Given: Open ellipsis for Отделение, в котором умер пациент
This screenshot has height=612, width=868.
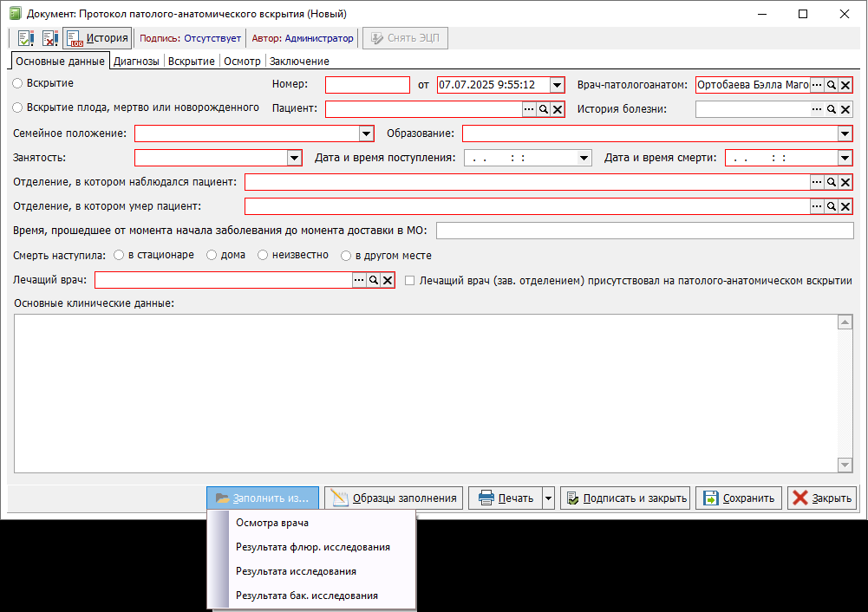Looking at the screenshot, I should pyautogui.click(x=817, y=206).
